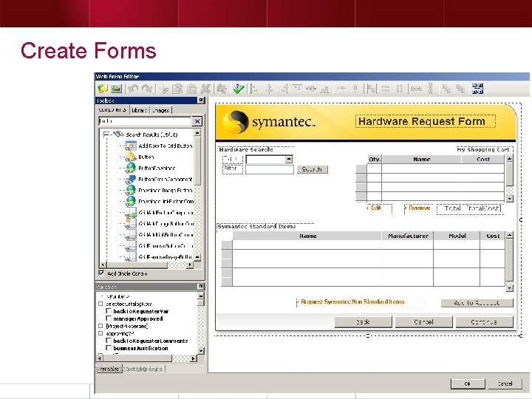Select the Total [TotalCost] label
Viewport: 532px width, 399px height.
(x=469, y=208)
